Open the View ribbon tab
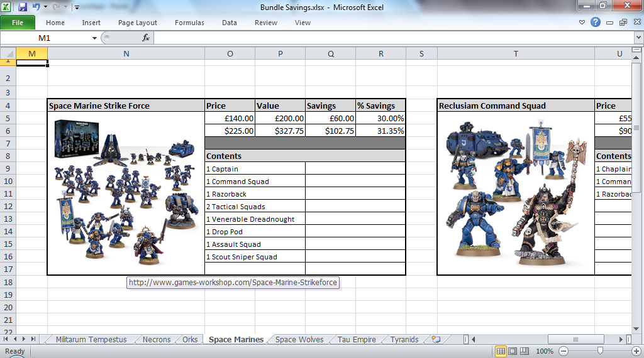The height and width of the screenshot is (358, 644). click(303, 23)
